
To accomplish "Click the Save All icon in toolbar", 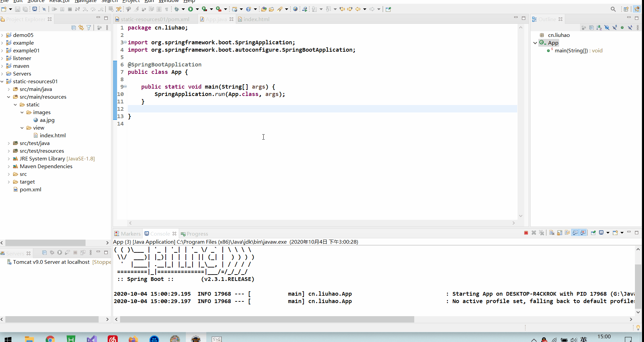I will (x=25, y=9).
